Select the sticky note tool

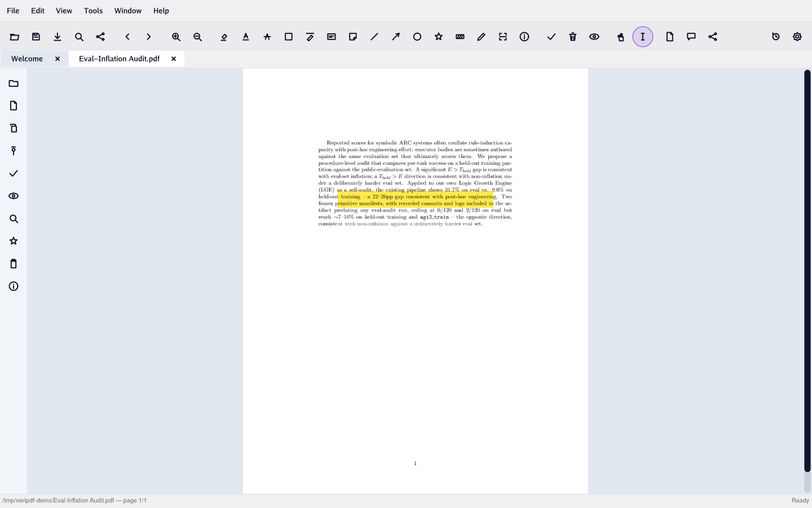(353, 37)
